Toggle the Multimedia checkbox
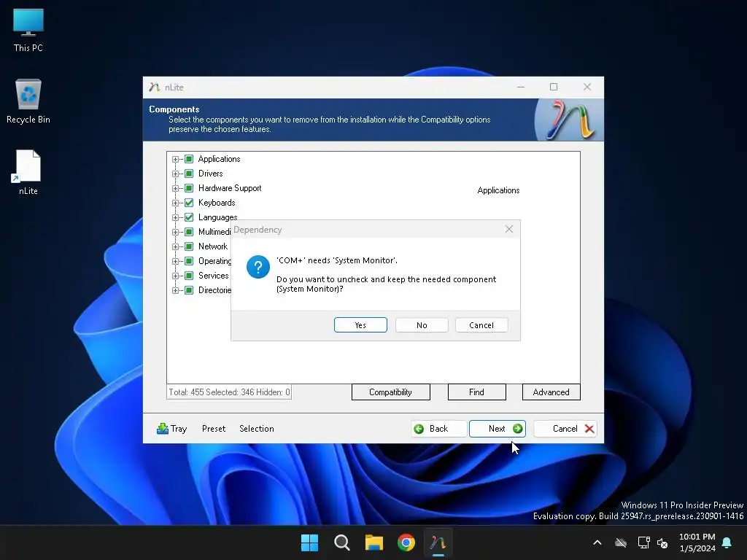This screenshot has width=747, height=560. point(189,232)
